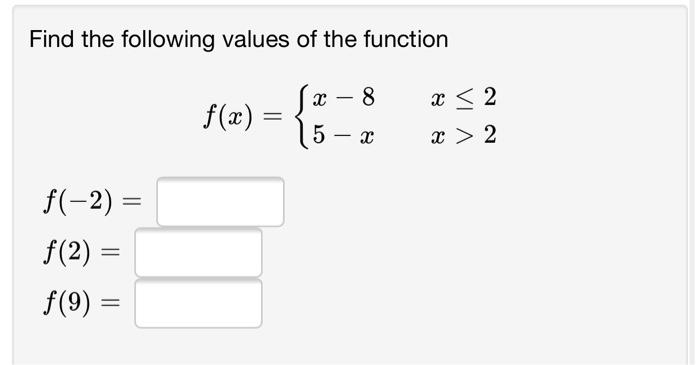
Task: Click the 5 − x piece of the function
Action: pos(343,135)
